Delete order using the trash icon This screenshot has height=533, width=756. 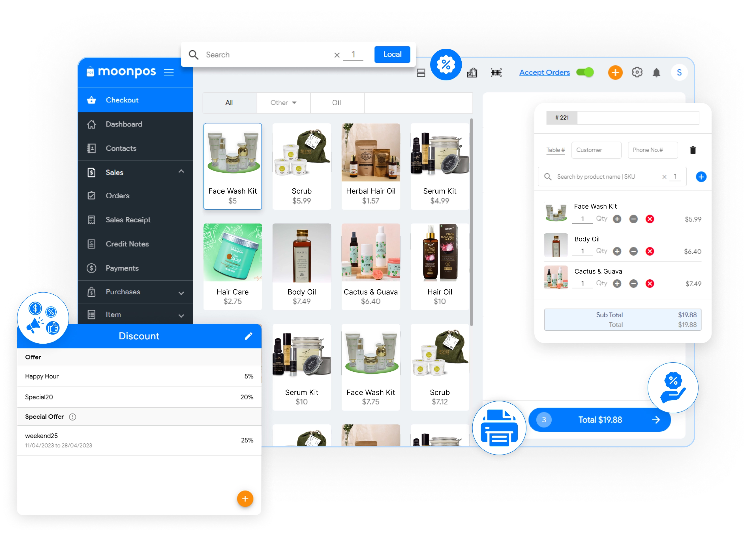(693, 150)
